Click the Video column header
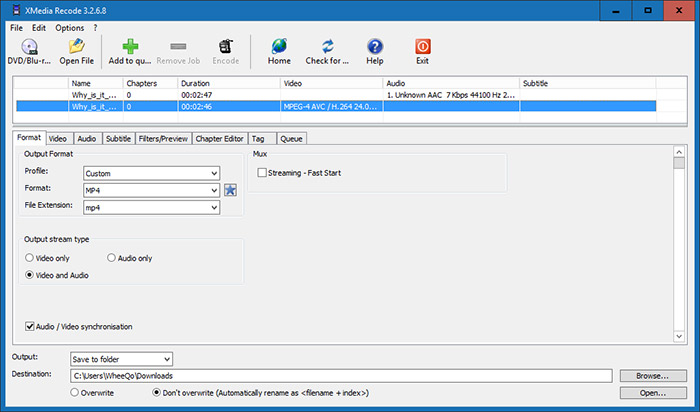This screenshot has height=412, width=700. coord(332,83)
